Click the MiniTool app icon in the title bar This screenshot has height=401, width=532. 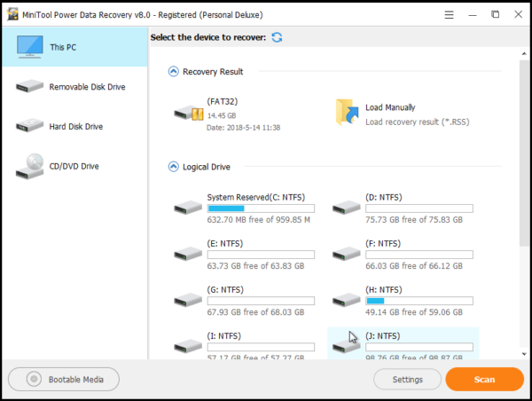(12, 14)
